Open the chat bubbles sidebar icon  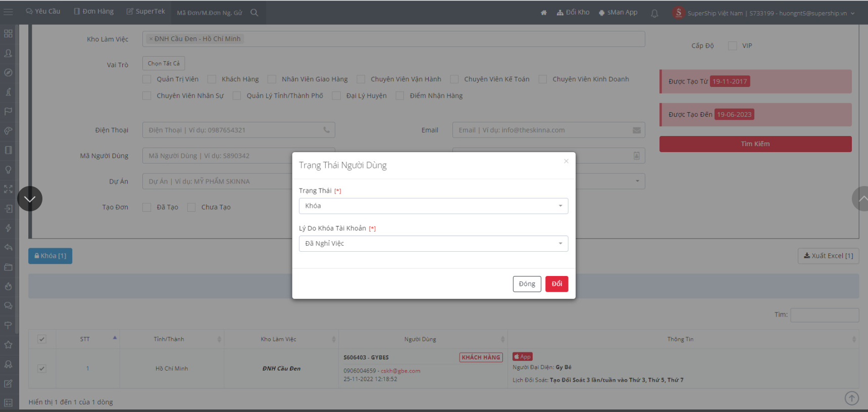point(8,305)
